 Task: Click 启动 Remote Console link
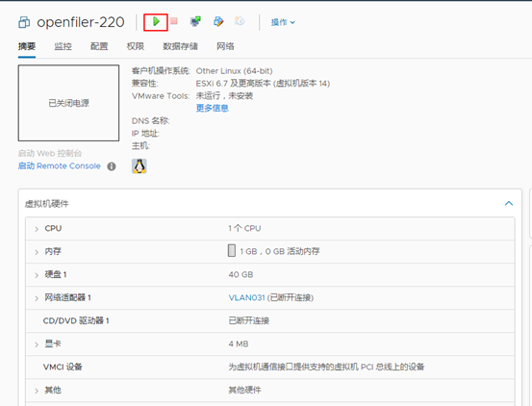pos(60,165)
